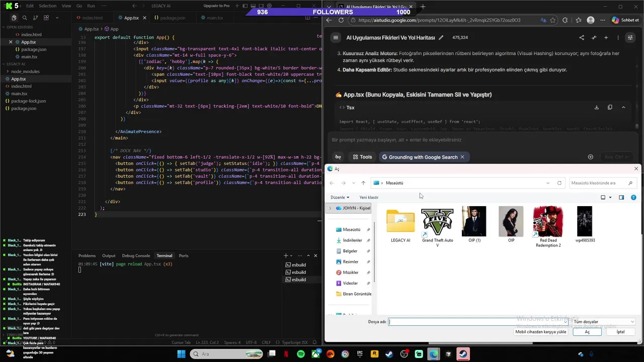Screen dimensions: 644x362
Task: Click Mobil cihazdan karşıya yükle button
Action: [x=541, y=332]
